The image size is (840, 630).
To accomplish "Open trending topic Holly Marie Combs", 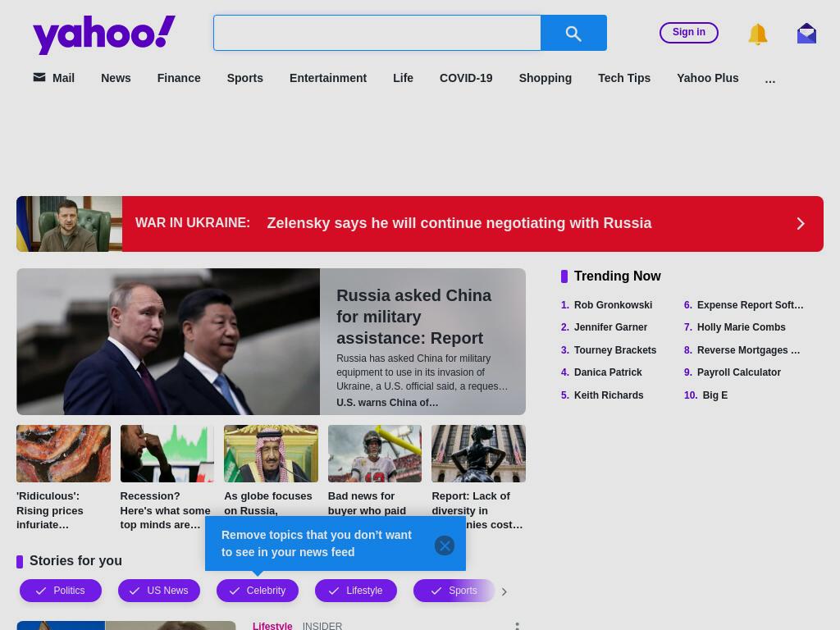I will point(741,326).
